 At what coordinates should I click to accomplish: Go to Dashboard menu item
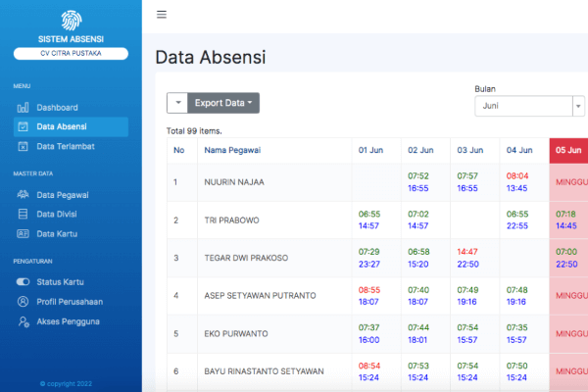tap(57, 108)
